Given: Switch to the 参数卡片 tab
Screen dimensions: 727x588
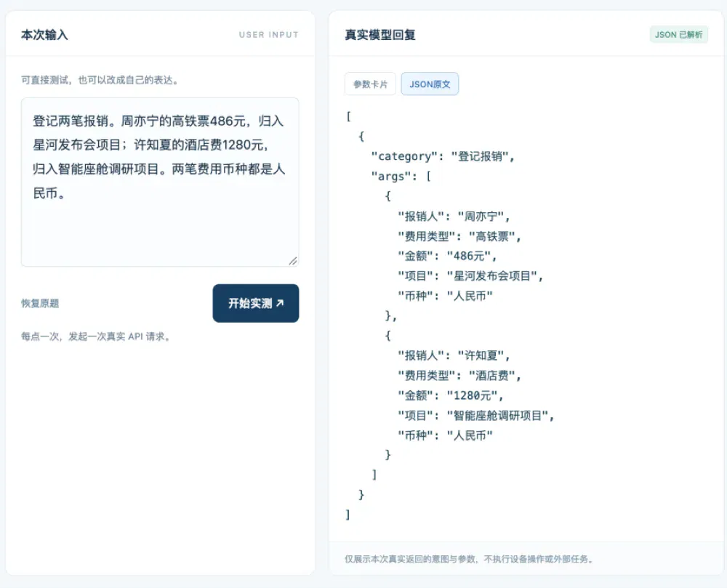Looking at the screenshot, I should click(370, 84).
